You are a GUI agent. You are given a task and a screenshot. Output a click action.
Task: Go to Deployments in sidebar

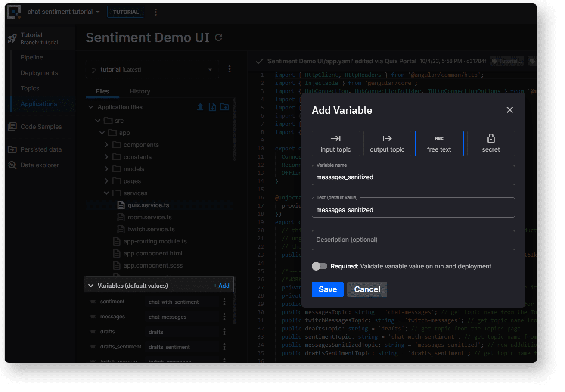(39, 73)
